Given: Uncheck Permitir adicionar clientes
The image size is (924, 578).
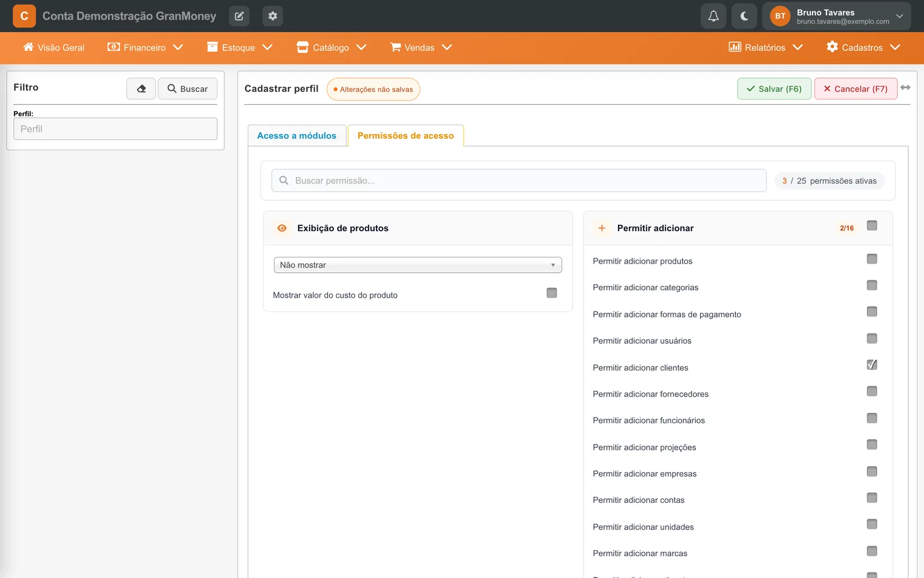Looking at the screenshot, I should click(x=872, y=365).
